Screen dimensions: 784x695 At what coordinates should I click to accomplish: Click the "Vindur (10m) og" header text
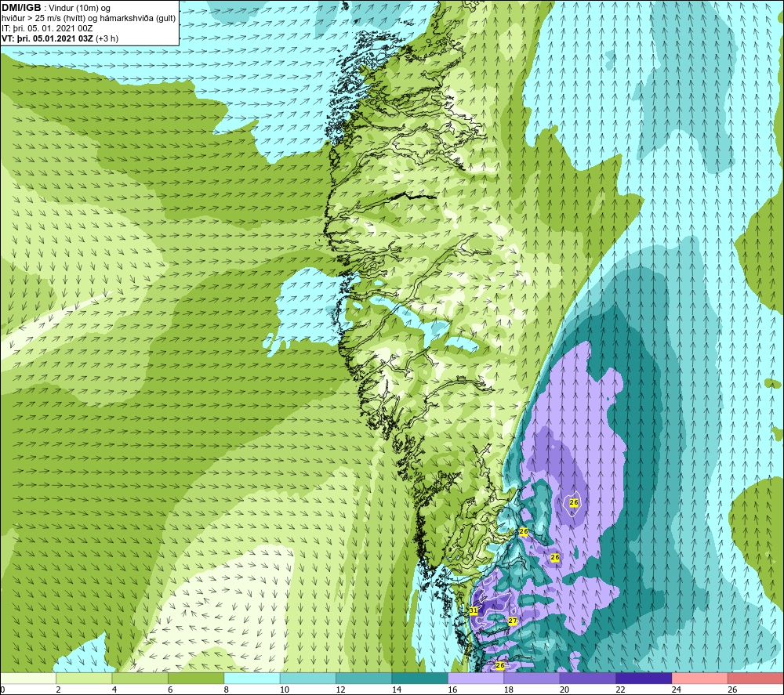[79, 9]
